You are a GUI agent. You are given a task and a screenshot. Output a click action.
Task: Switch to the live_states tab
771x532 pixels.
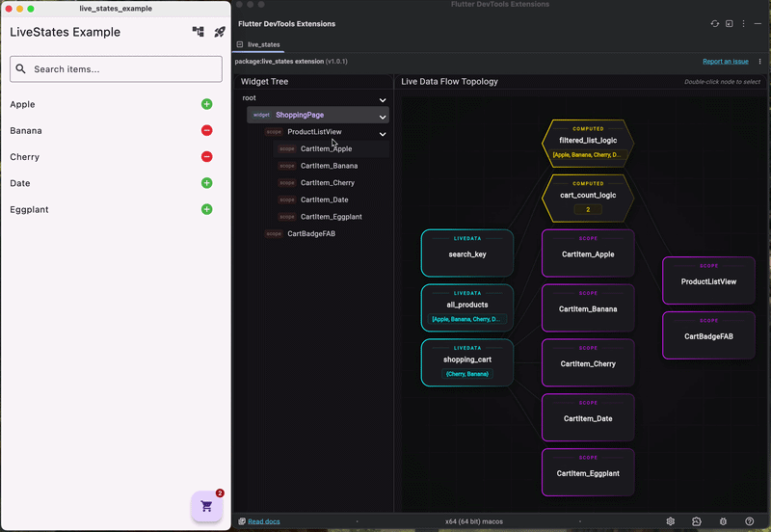(x=258, y=44)
